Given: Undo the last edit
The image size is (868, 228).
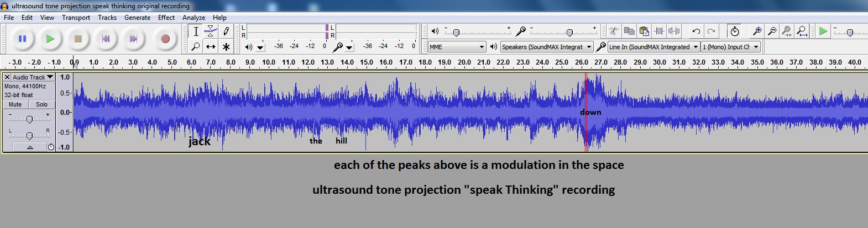Looking at the screenshot, I should click(696, 31).
